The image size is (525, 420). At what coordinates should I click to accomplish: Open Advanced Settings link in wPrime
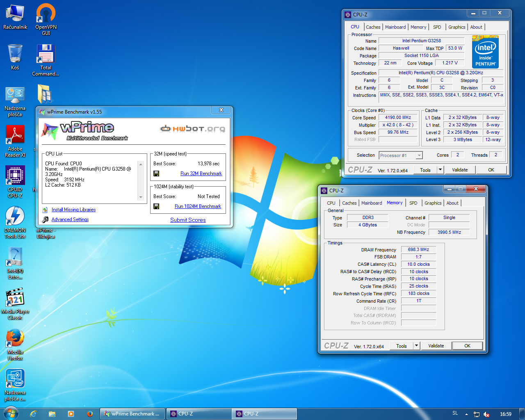70,219
